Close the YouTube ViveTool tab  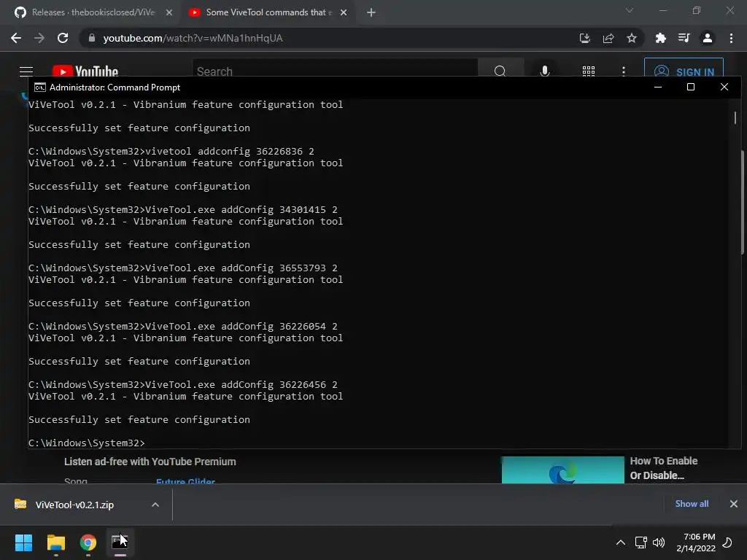click(x=344, y=12)
